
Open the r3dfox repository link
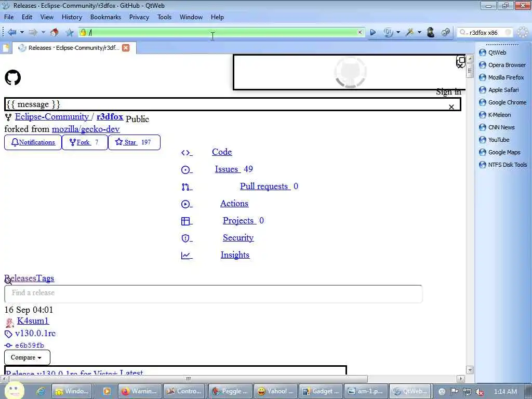coord(110,117)
